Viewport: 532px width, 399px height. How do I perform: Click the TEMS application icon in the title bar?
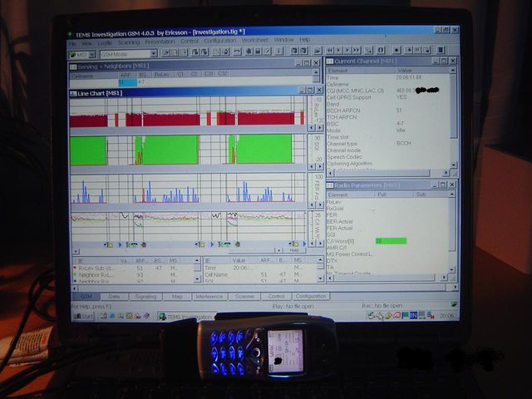coord(70,35)
